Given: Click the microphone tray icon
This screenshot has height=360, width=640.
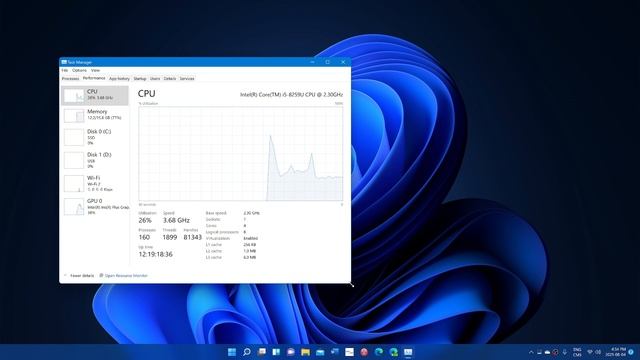Looking at the screenshot, I should pyautogui.click(x=565, y=352).
